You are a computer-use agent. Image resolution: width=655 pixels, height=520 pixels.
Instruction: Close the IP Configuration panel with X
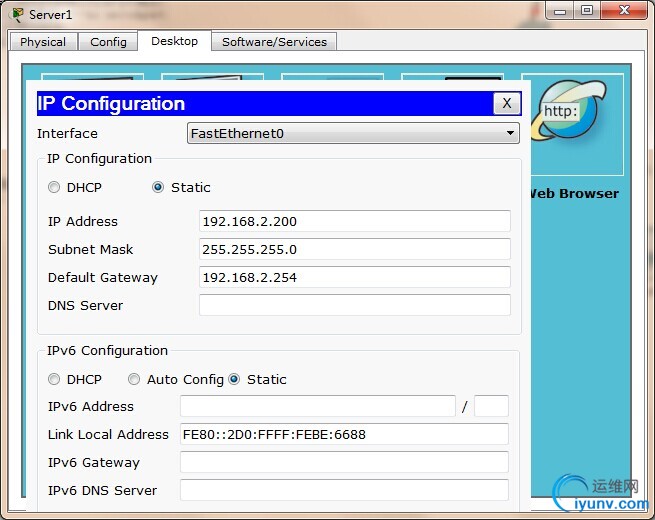click(x=507, y=103)
